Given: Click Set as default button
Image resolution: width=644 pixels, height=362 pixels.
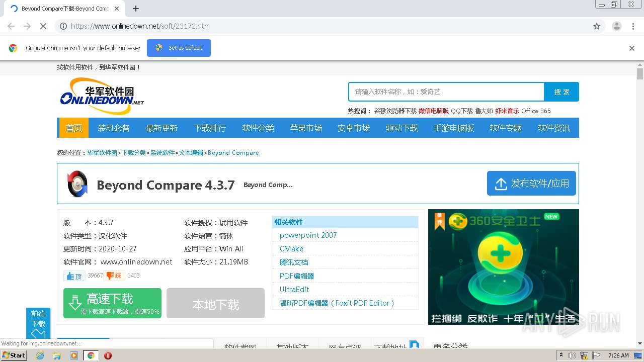Looking at the screenshot, I should tap(179, 48).
